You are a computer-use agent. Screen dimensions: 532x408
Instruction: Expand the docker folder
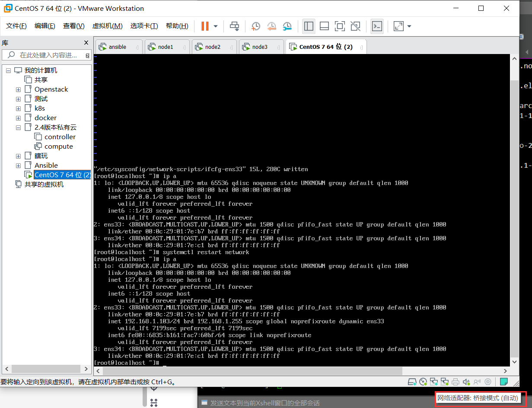point(18,118)
